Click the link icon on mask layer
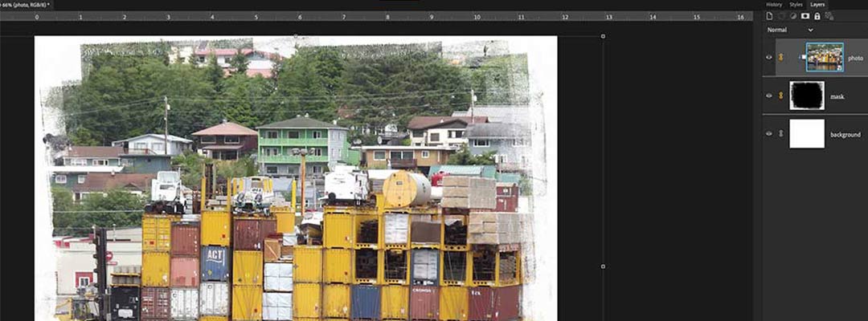868x321 pixels. coord(780,95)
